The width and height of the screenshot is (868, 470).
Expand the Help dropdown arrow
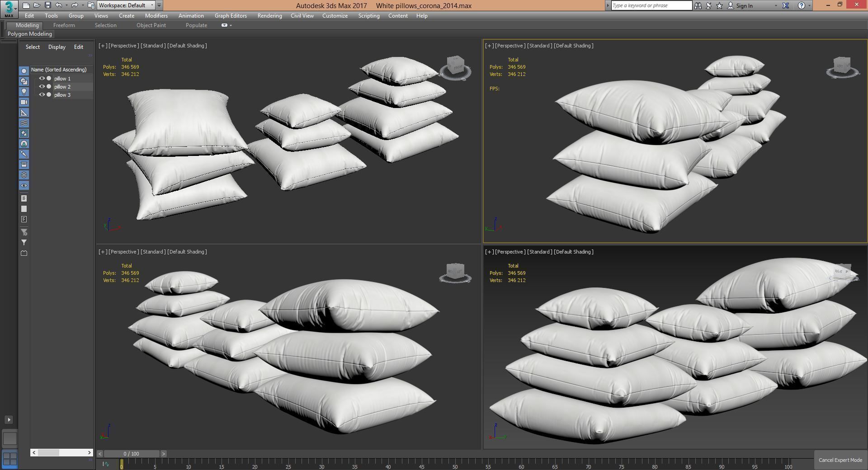pos(809,5)
